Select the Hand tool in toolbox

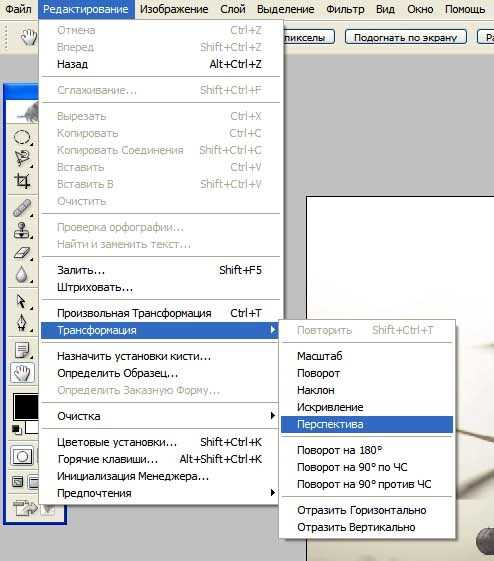click(x=22, y=373)
